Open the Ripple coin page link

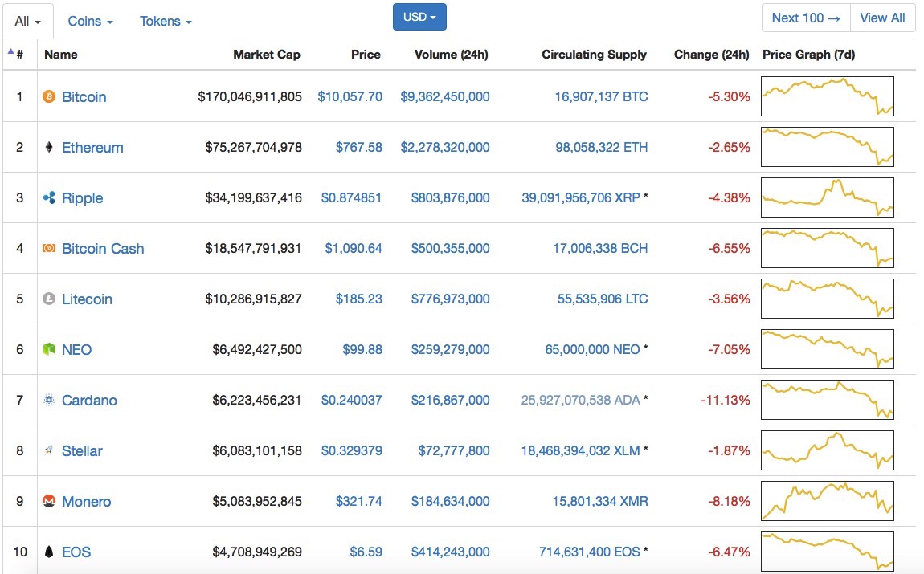[83, 197]
